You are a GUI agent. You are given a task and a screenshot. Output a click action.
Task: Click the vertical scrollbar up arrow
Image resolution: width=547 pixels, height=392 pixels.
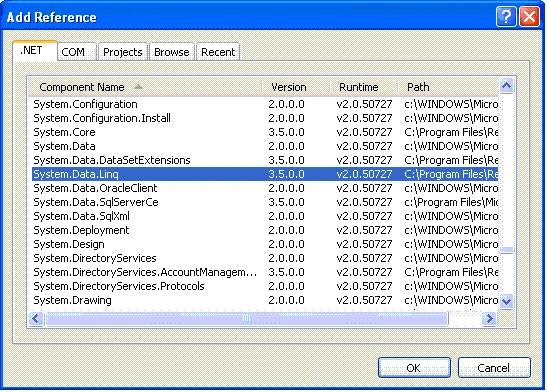coord(507,85)
